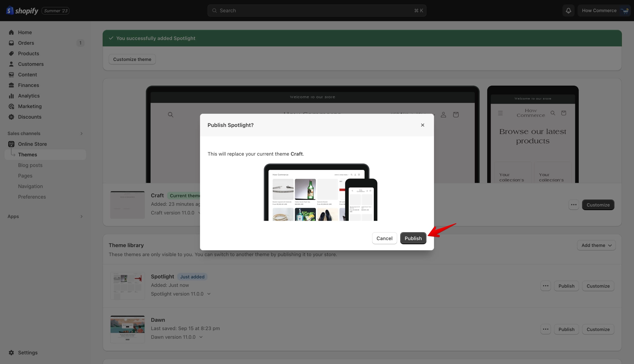The width and height of the screenshot is (634, 364).
Task: Expand Dawn version 11.0.0 dropdown
Action: click(x=201, y=337)
